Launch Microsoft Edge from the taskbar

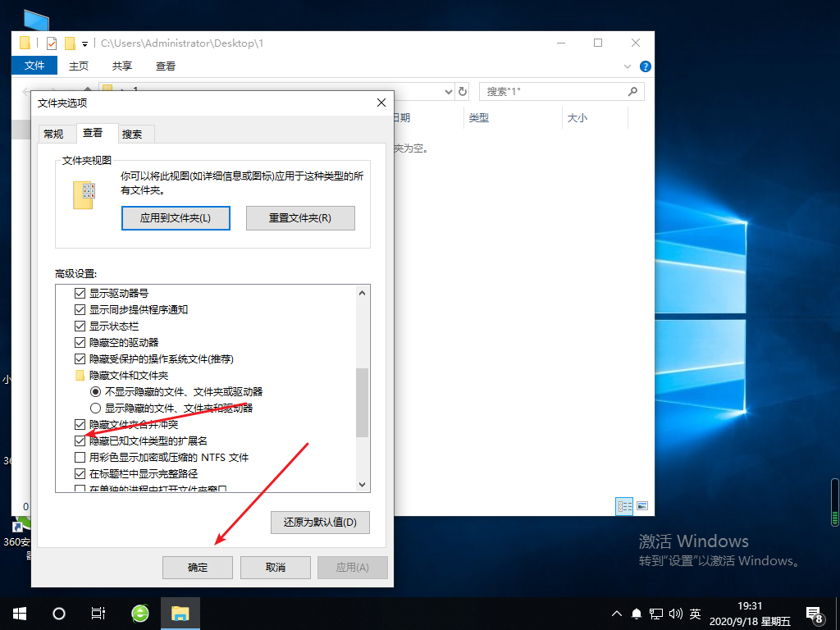[139, 613]
